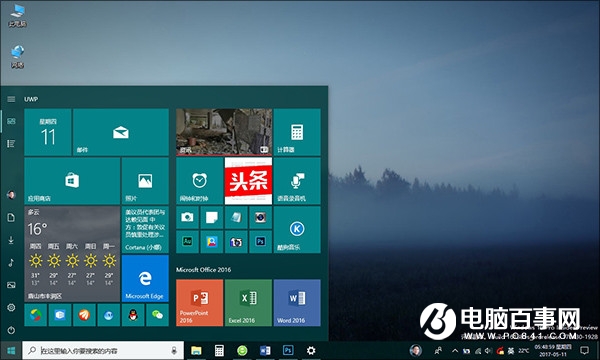
Task: Open the Camera small tile
Action: coord(187,217)
